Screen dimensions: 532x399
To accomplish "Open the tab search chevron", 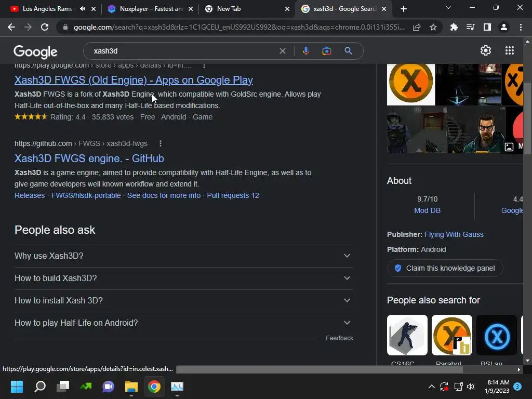I will (x=448, y=7).
